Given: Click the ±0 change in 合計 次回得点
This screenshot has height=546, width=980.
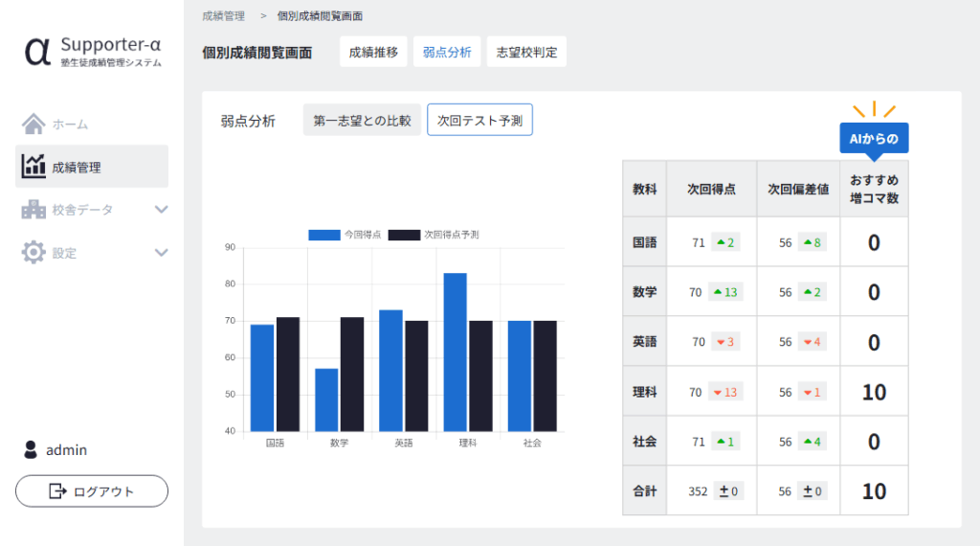Looking at the screenshot, I should 728,491.
